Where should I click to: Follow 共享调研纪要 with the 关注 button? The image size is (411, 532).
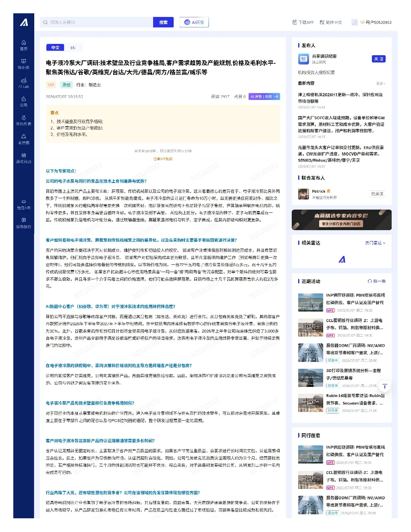point(379,59)
